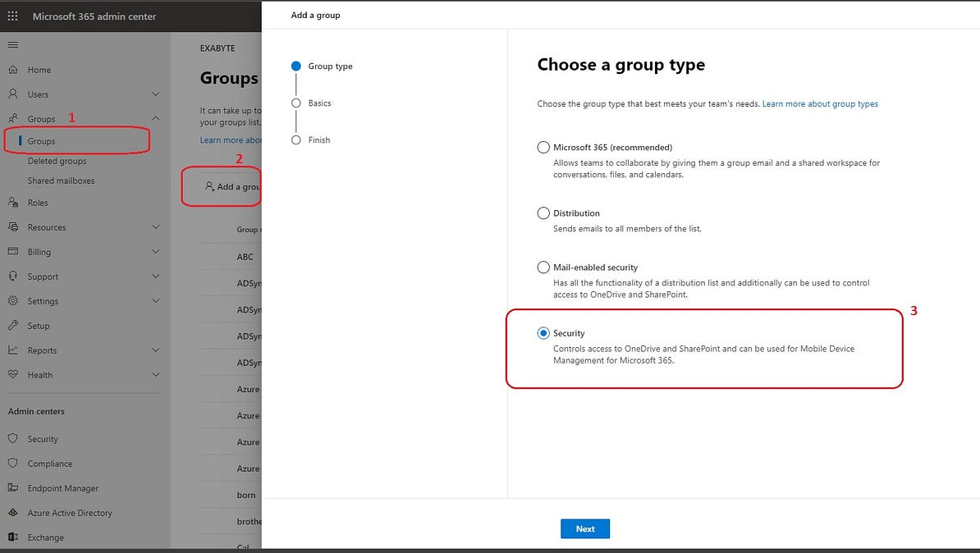Viewport: 980px width, 553px height.
Task: Expand the Settings section chevron
Action: pos(156,300)
